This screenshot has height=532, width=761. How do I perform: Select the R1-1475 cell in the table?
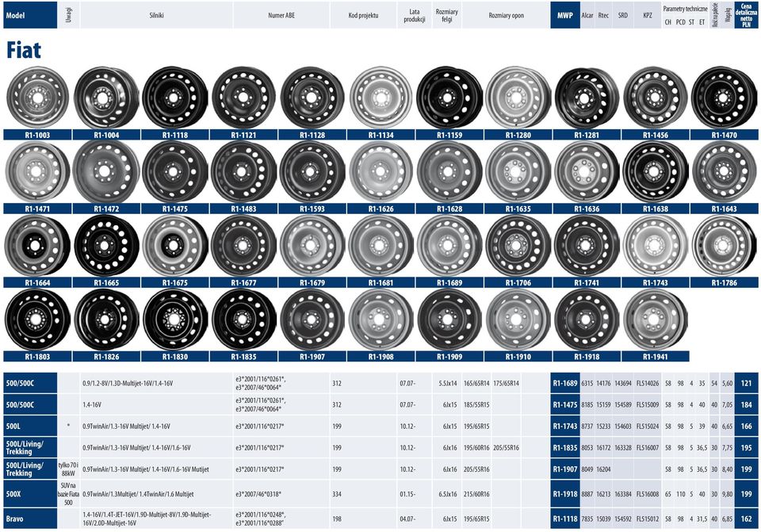point(565,405)
